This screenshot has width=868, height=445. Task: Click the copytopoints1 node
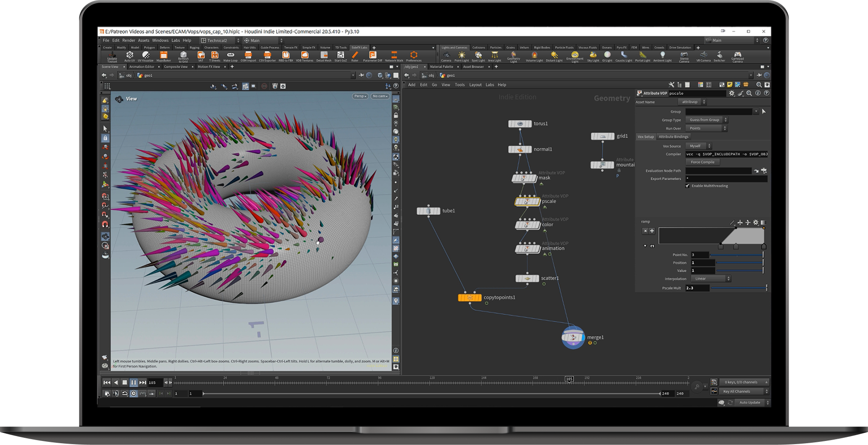(470, 297)
